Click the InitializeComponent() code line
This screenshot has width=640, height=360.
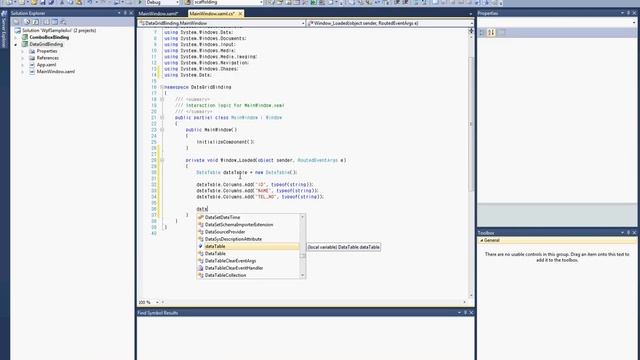coord(225,142)
